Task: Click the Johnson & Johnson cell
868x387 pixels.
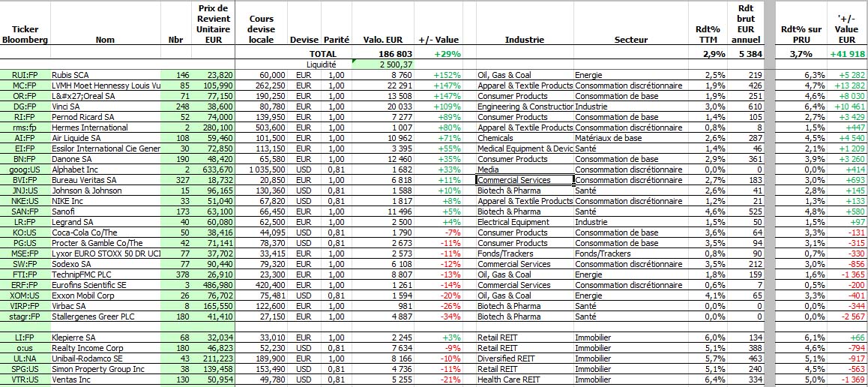Action: (x=105, y=190)
